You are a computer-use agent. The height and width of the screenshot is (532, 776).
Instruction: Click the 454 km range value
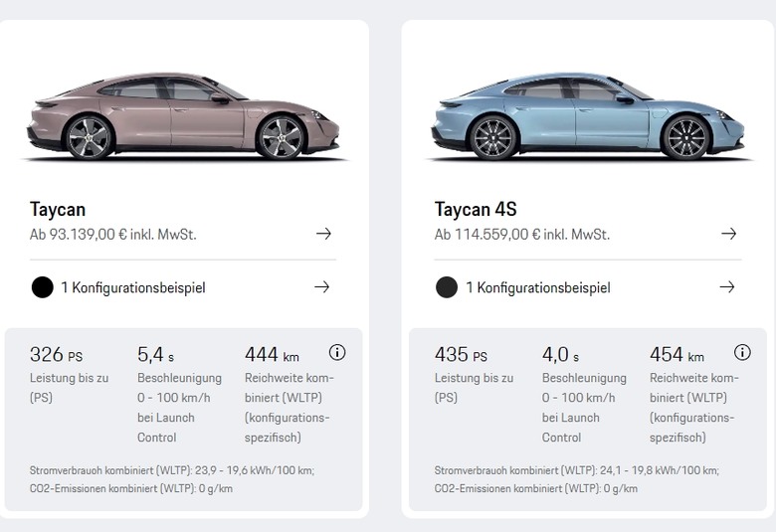(677, 355)
